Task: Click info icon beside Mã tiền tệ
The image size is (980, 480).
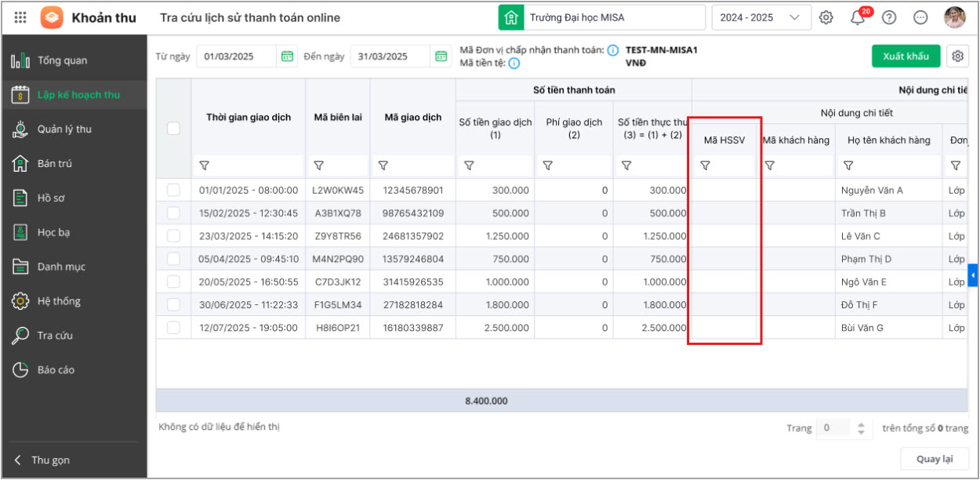Action: [x=514, y=64]
